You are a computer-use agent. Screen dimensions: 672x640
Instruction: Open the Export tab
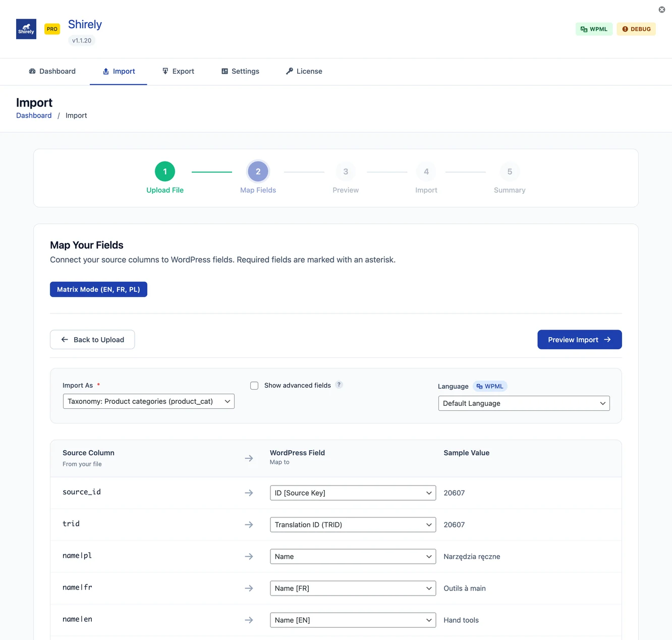(x=178, y=71)
